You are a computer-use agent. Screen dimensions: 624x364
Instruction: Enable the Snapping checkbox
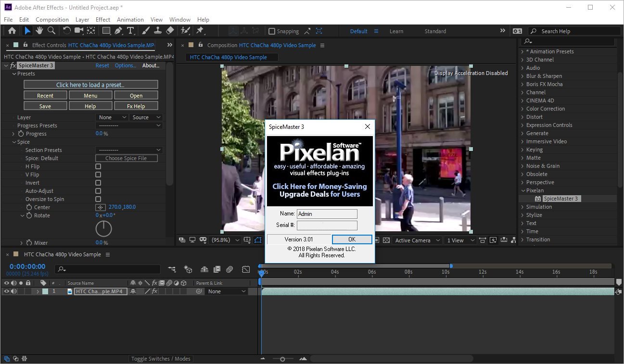click(272, 31)
